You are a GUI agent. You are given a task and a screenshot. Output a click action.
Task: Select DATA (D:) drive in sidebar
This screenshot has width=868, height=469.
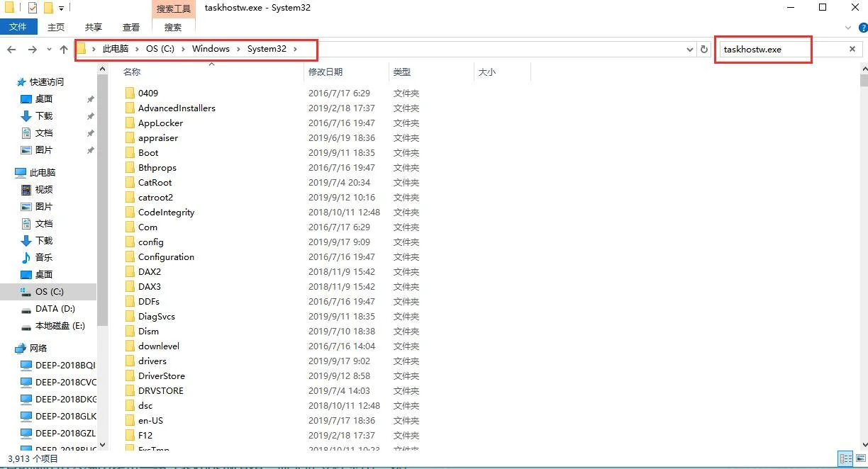coord(55,308)
